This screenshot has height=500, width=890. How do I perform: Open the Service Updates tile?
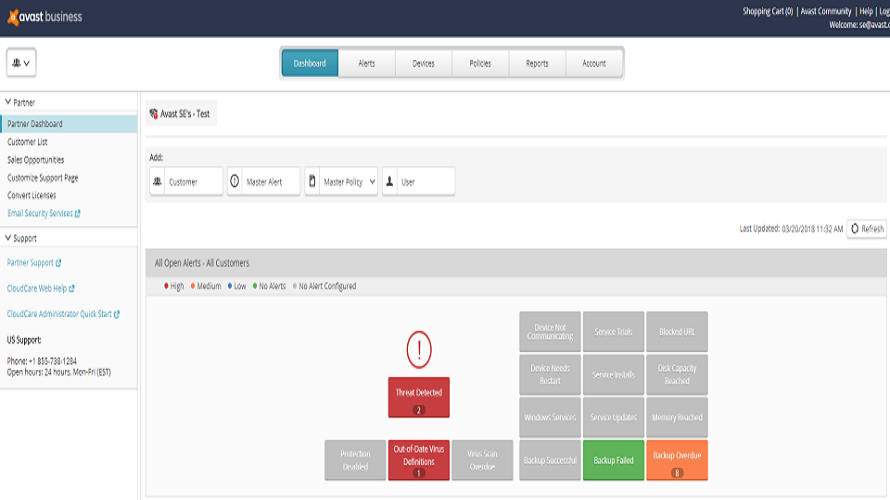[x=614, y=417]
